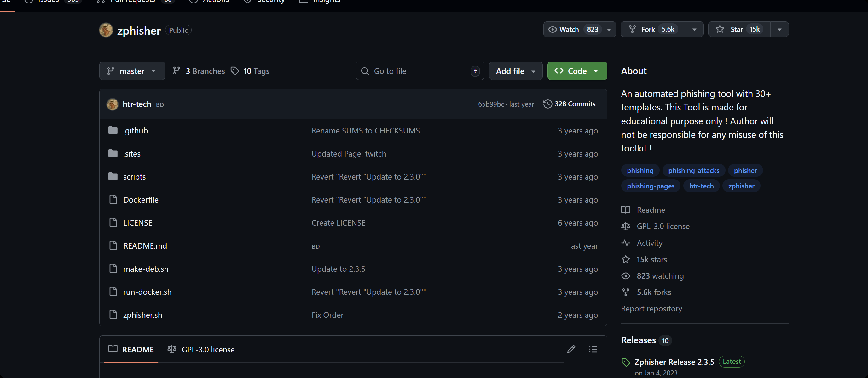This screenshot has width=868, height=378.
Task: Open Zphisher Release 2.3.5 link
Action: (674, 362)
